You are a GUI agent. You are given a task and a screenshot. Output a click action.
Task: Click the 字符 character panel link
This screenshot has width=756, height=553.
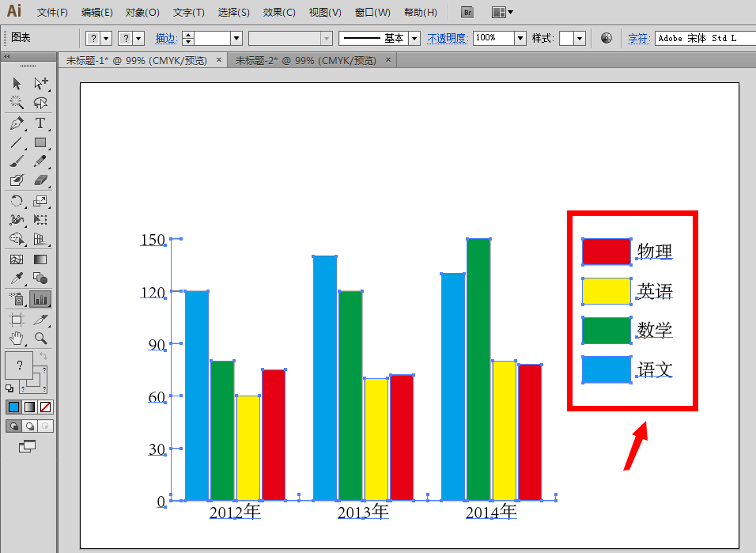coord(638,38)
